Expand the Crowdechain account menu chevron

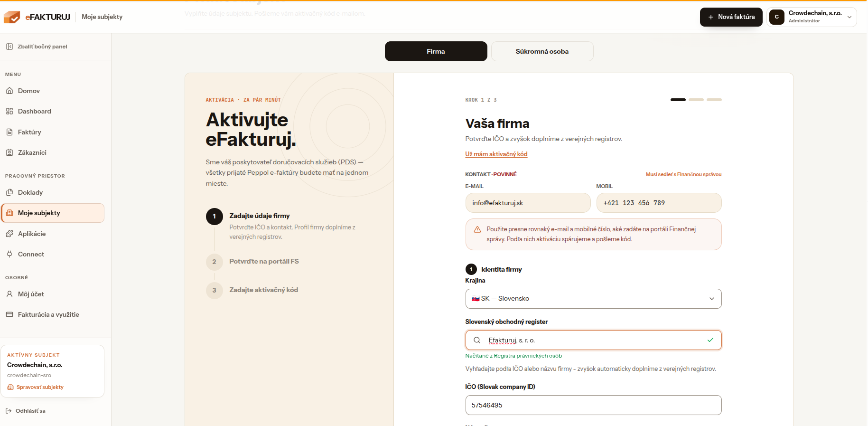point(849,17)
